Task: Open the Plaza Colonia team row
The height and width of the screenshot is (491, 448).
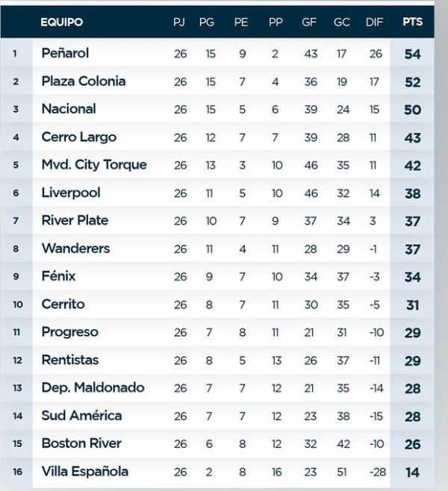Action: [83, 81]
